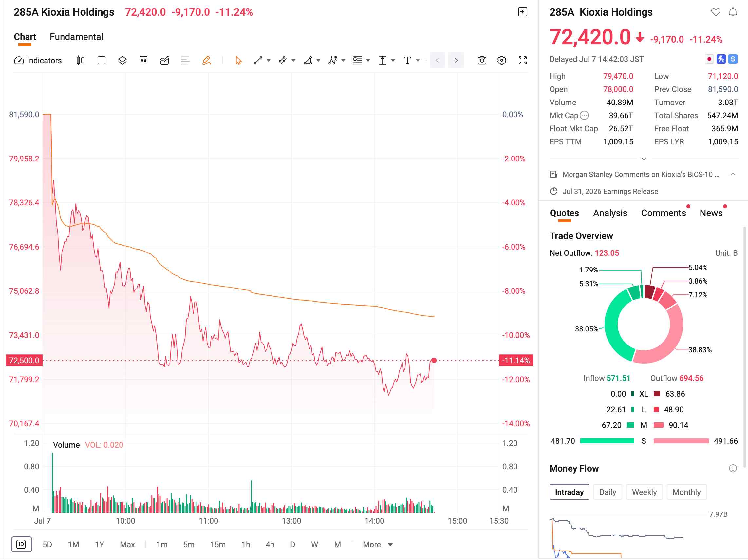Change chart type with the candlestick icon
This screenshot has height=560, width=748.
pos(81,61)
